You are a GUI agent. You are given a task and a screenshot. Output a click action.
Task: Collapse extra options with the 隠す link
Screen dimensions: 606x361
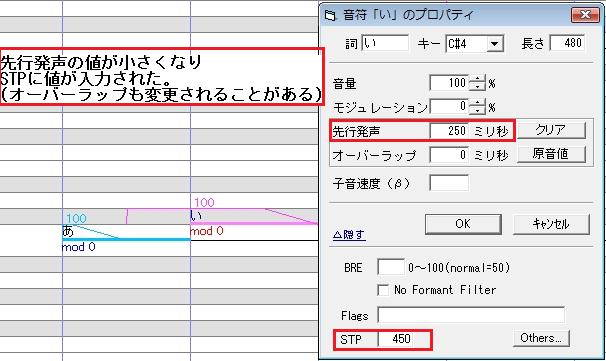click(x=349, y=235)
